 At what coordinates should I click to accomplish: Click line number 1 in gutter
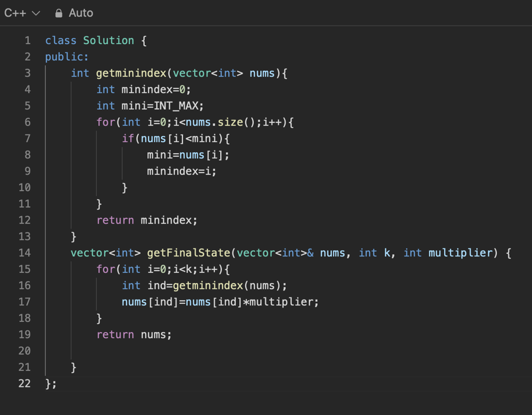click(27, 40)
